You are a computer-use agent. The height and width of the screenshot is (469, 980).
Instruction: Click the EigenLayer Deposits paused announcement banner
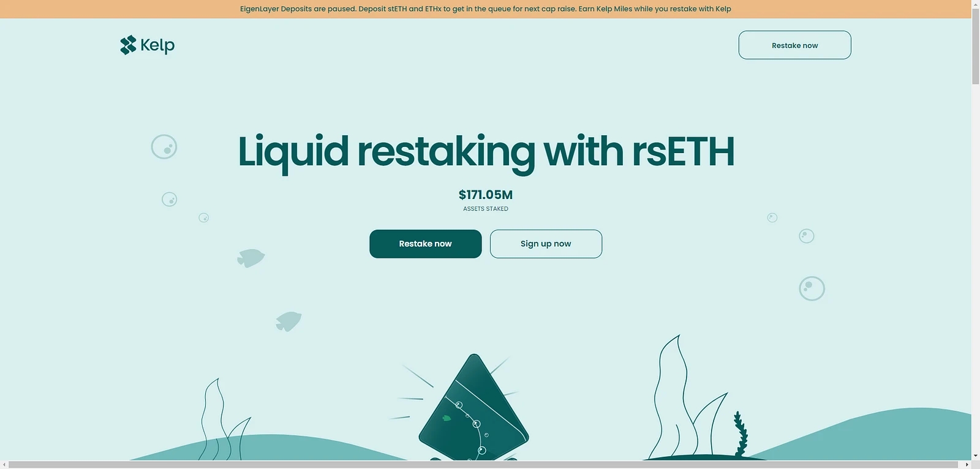[x=486, y=9]
